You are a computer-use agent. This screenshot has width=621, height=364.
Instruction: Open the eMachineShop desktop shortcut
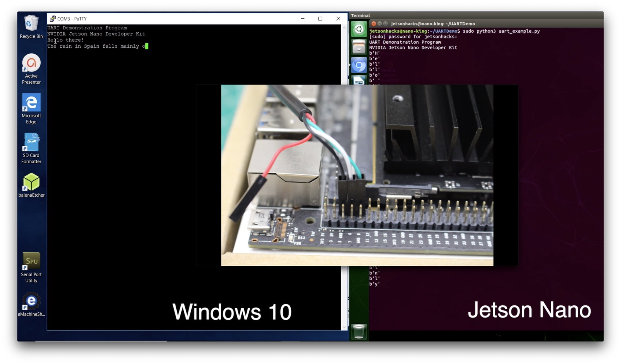click(31, 301)
